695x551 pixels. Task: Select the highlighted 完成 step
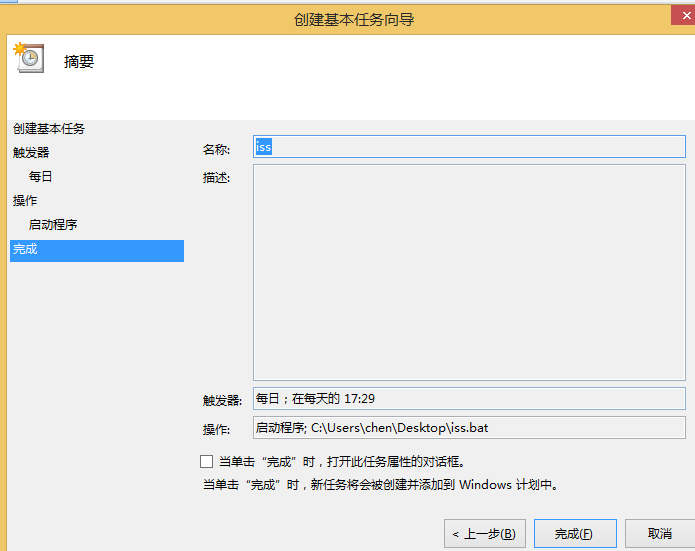pyautogui.click(x=97, y=250)
